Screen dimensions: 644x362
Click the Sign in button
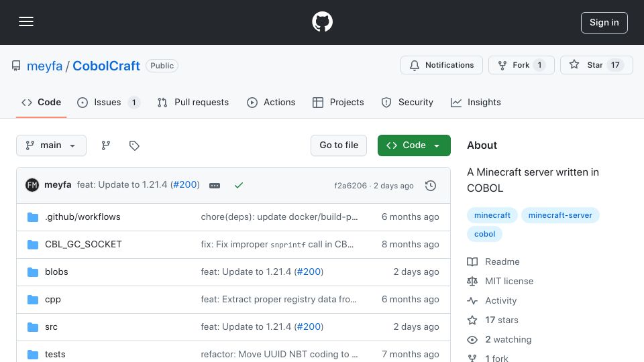click(x=604, y=23)
